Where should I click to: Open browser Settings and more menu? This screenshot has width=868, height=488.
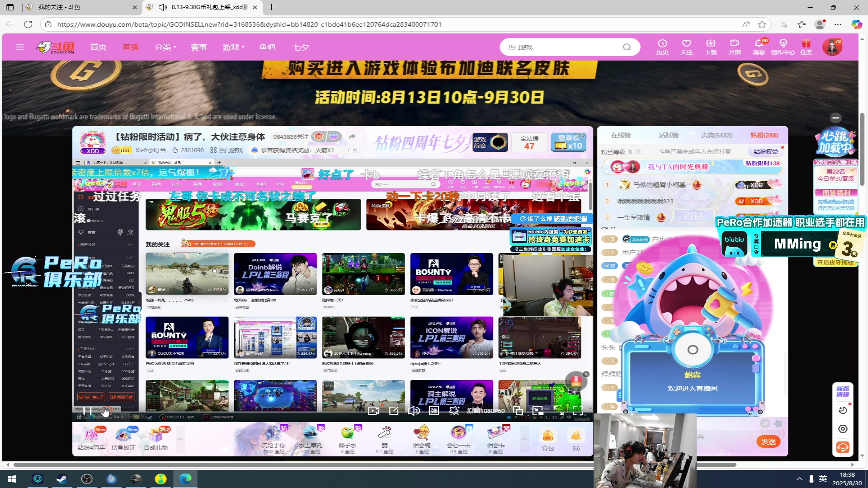coord(838,24)
